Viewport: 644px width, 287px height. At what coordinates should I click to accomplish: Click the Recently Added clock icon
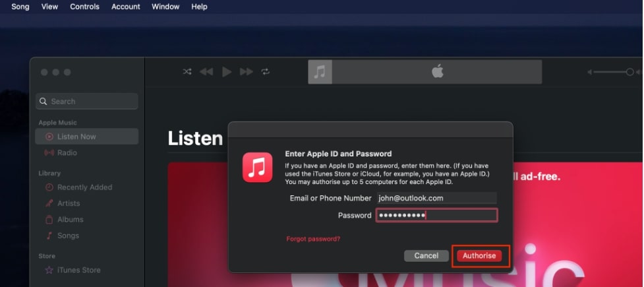49,187
